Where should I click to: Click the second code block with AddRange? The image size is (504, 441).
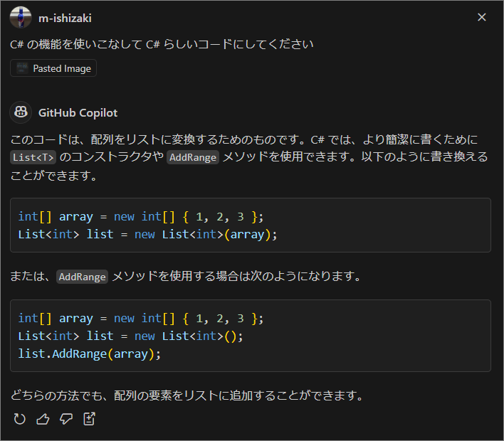tap(251, 336)
